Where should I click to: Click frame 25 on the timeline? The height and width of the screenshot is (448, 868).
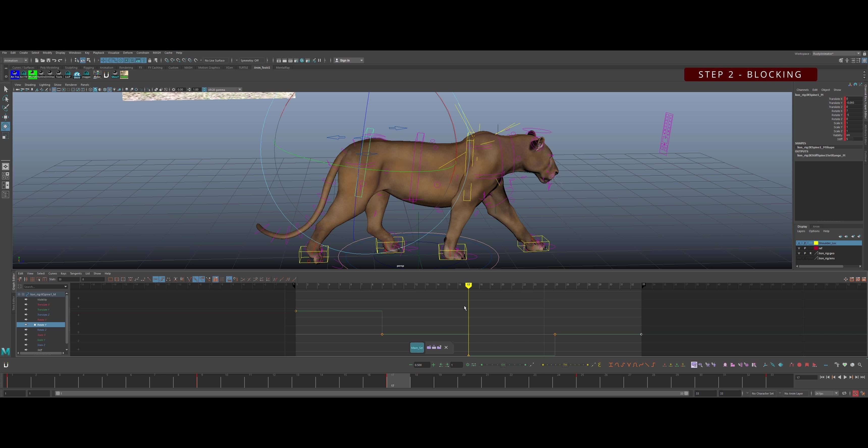(582, 381)
